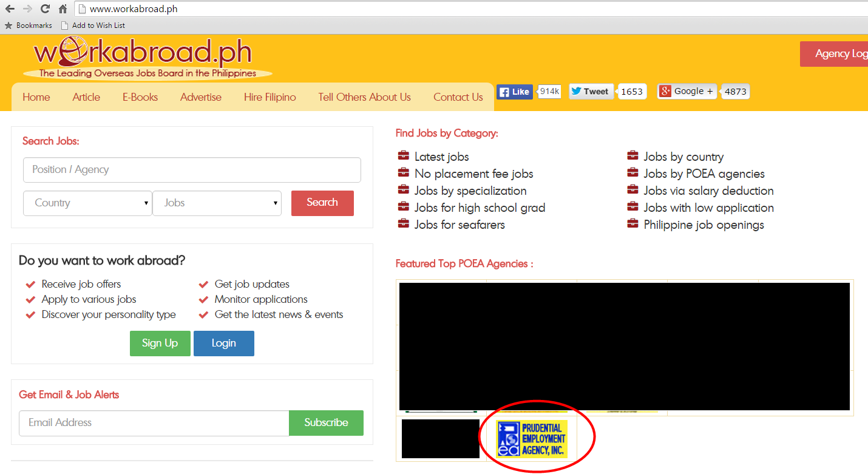Click the Twitter Tweet button
The height and width of the screenshot is (474, 868).
(x=591, y=92)
